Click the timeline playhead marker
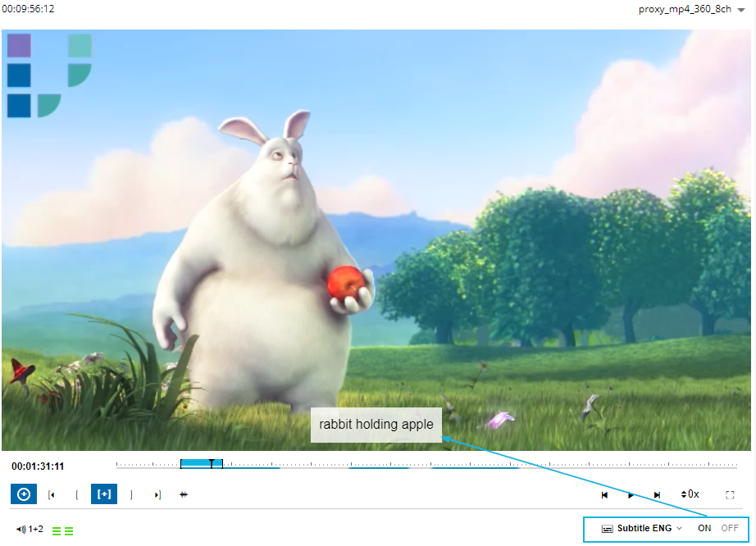756x546 pixels. [x=212, y=463]
